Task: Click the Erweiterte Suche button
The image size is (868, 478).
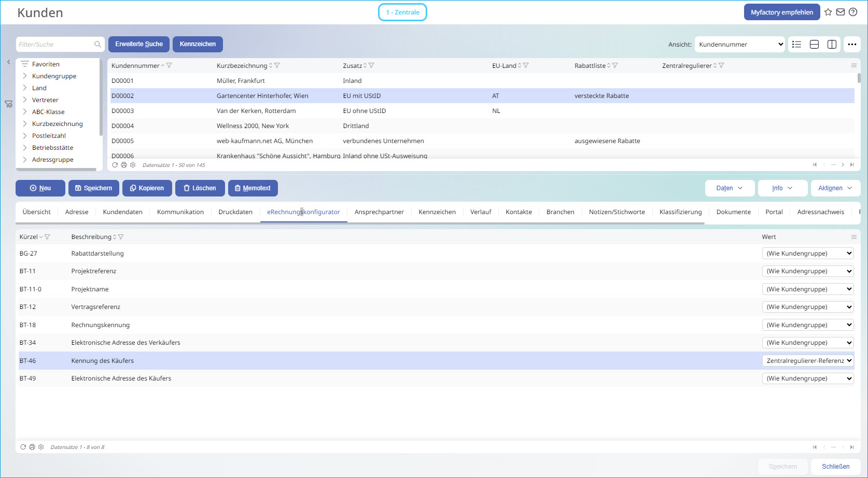Action: (139, 44)
